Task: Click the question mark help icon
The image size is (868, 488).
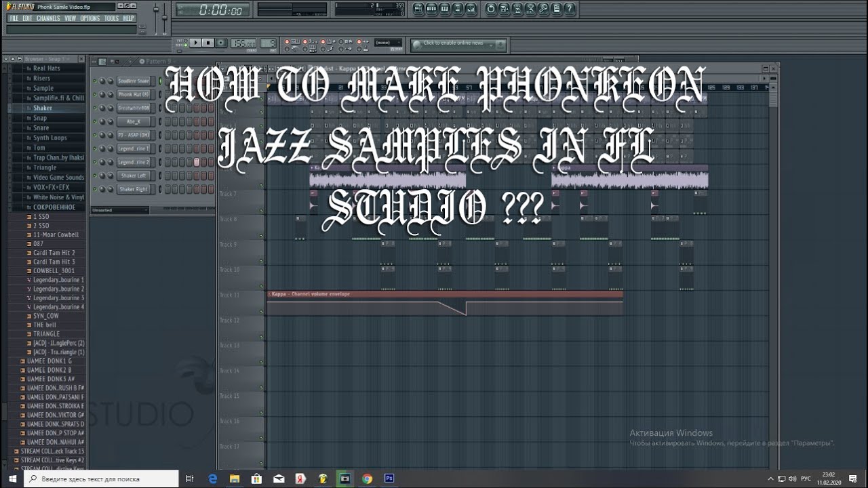Action: tap(570, 9)
